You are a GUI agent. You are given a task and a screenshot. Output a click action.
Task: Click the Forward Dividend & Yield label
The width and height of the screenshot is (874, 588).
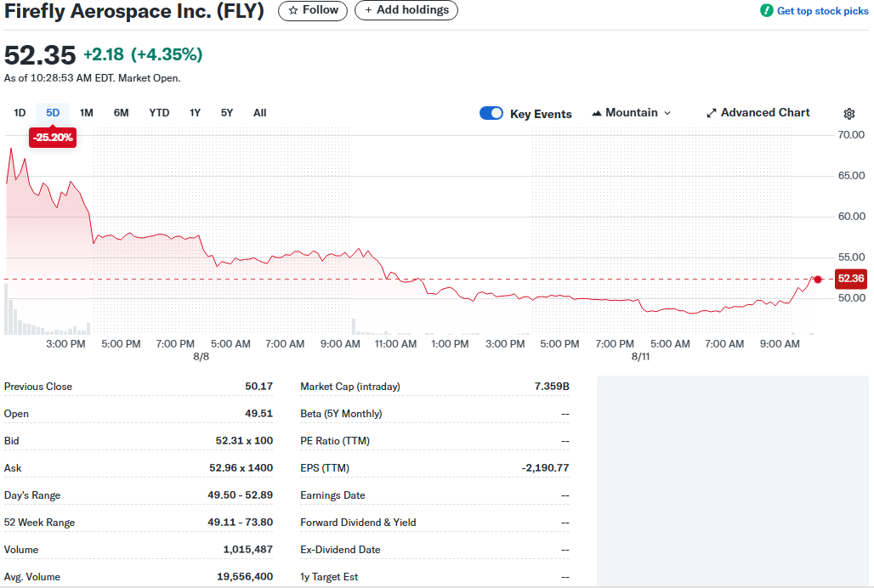359,523
